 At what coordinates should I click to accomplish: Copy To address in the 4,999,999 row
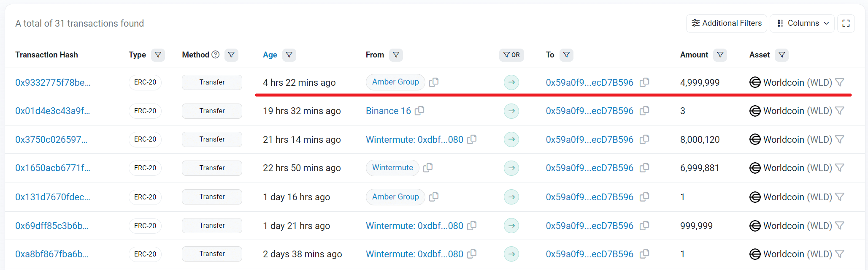point(644,82)
